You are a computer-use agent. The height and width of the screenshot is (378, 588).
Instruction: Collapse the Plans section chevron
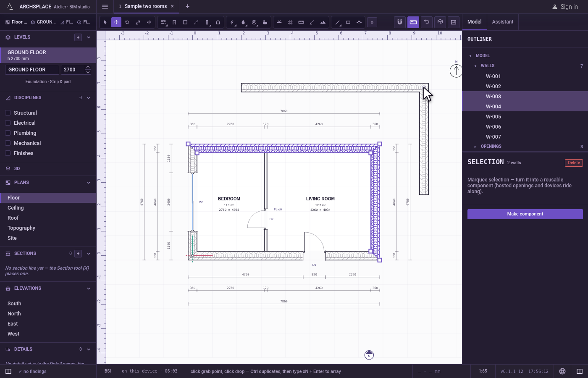(89, 183)
